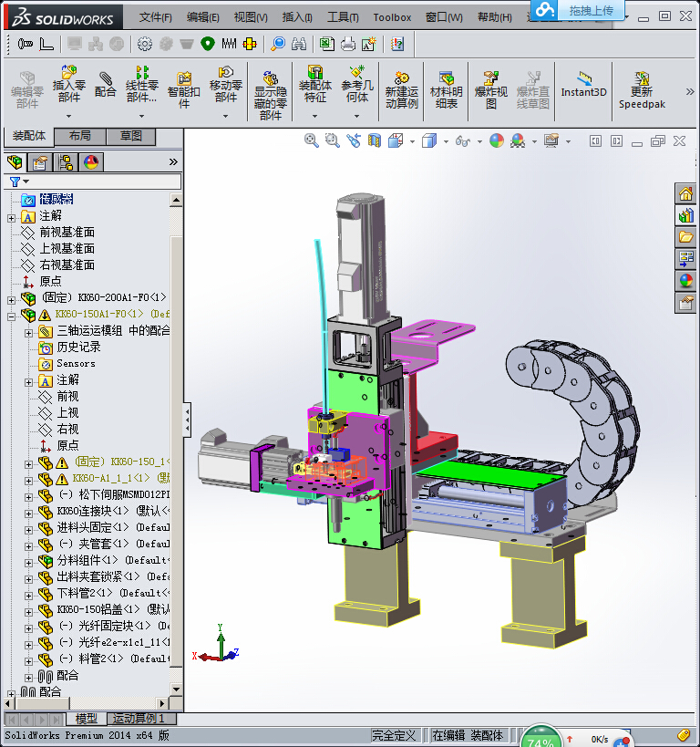This screenshot has width=700, height=747.
Task: Select Move Component (移动零部件) tool
Action: coord(226,84)
